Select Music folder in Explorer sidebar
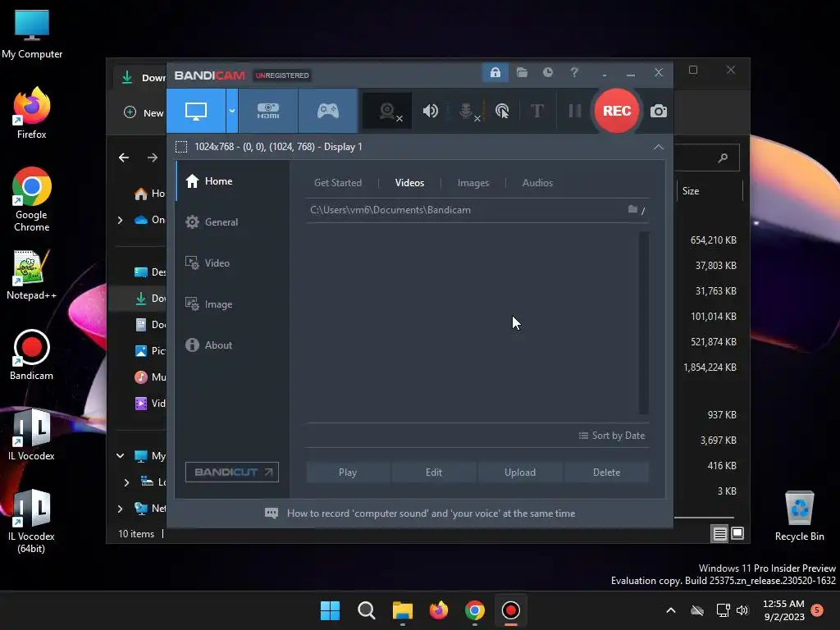 (151, 377)
